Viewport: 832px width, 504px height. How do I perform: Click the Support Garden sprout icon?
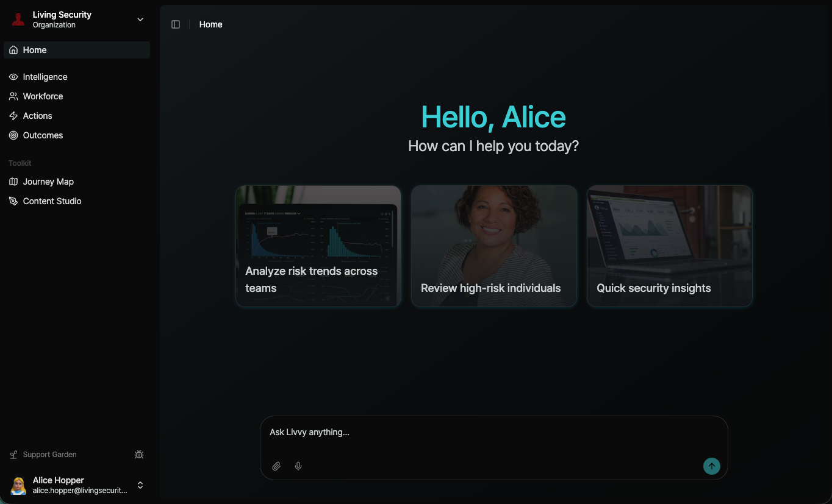point(13,455)
